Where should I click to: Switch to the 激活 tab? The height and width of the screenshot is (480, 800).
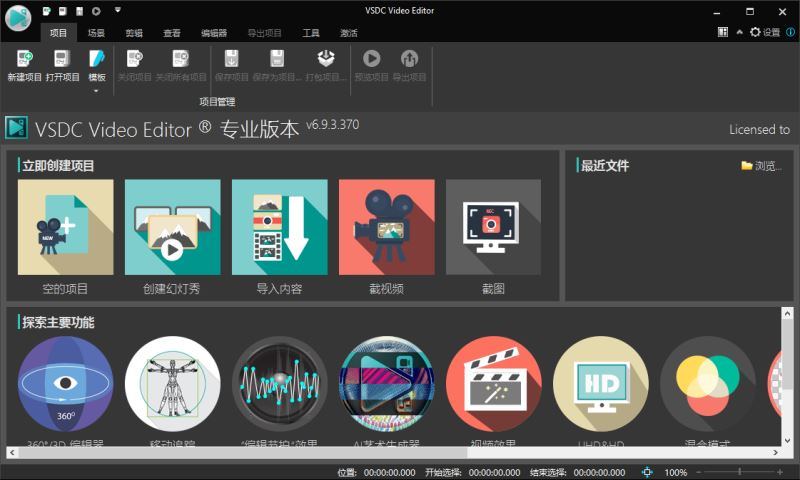tap(348, 33)
